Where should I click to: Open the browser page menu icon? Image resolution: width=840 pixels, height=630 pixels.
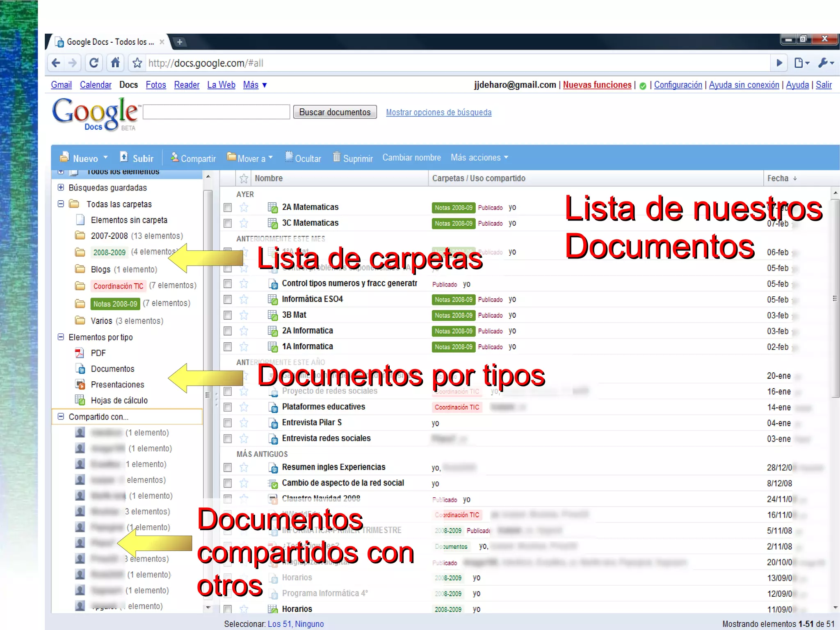pos(802,63)
